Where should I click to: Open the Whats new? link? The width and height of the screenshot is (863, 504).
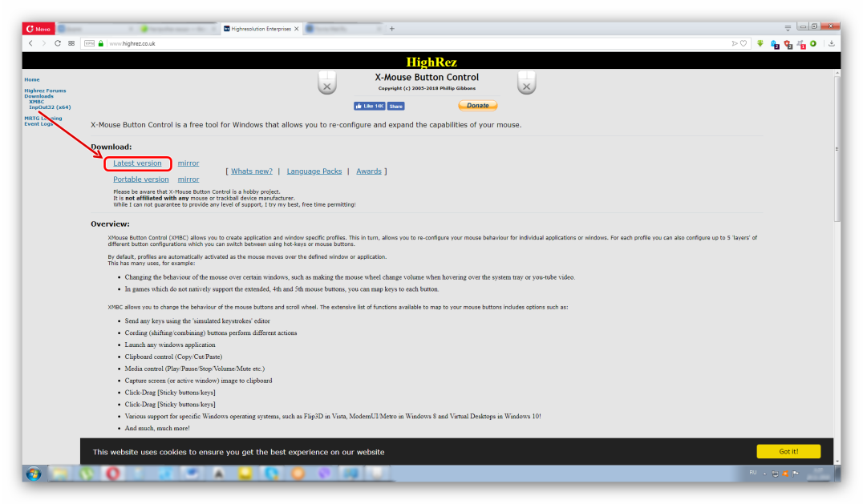tap(252, 171)
